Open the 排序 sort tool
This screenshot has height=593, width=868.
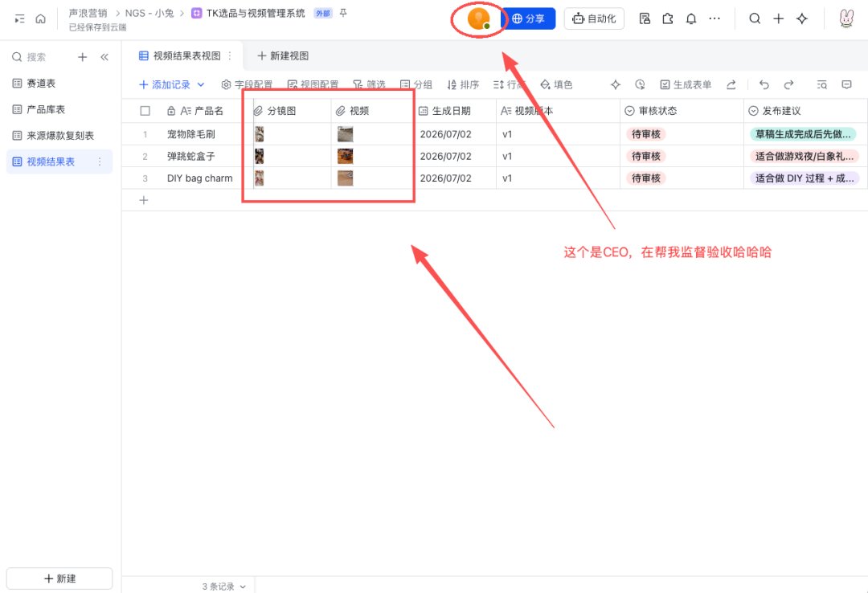click(x=463, y=84)
